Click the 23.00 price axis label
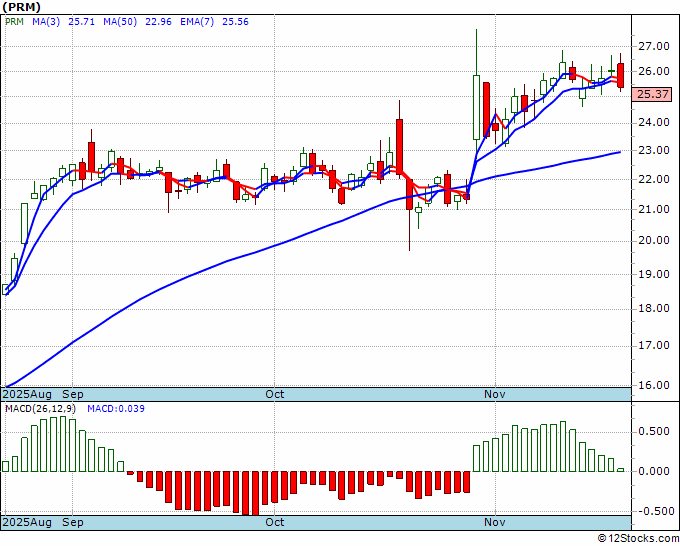The width and height of the screenshot is (680, 546). click(653, 150)
